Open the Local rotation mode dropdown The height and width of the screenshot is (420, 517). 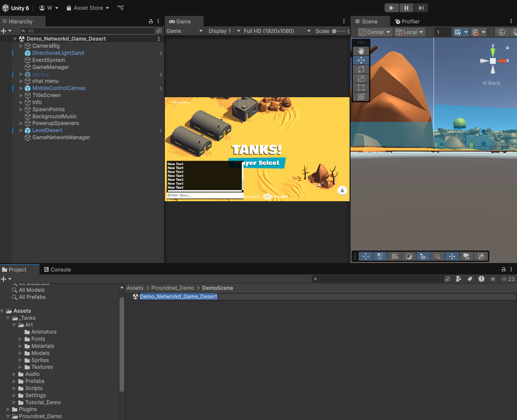[x=409, y=32]
